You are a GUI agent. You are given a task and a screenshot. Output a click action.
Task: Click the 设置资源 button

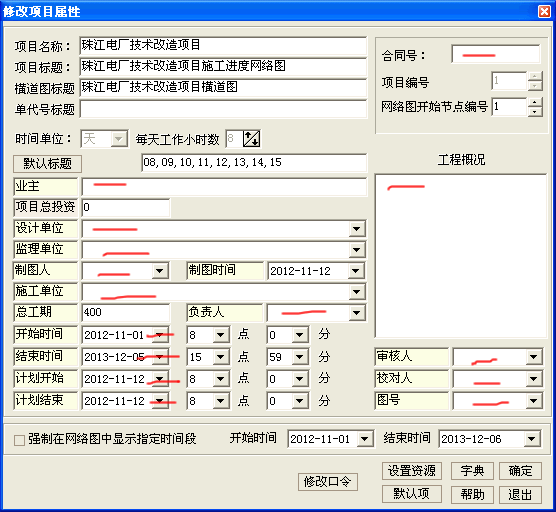412,471
